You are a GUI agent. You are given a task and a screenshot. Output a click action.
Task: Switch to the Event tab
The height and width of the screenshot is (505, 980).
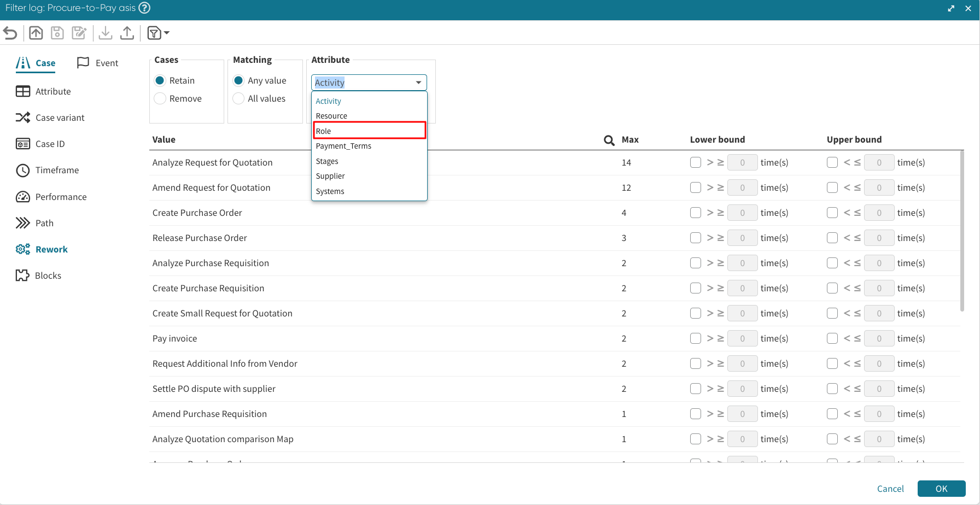[98, 63]
